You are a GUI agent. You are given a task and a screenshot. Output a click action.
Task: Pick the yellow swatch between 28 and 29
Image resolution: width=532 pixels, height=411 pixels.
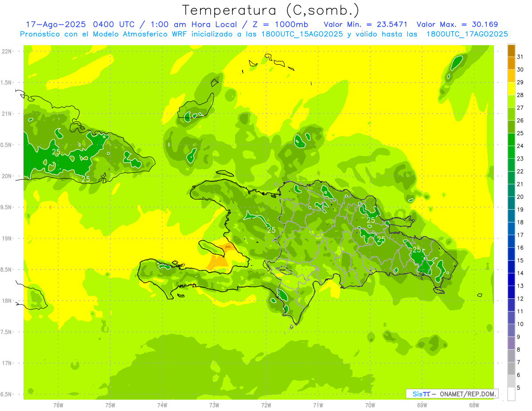511,89
